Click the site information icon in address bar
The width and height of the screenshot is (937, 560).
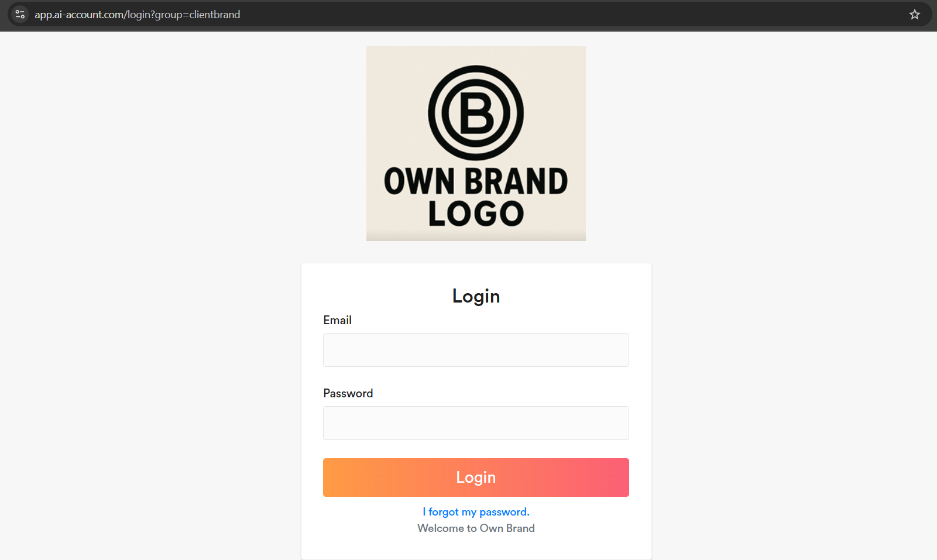20,15
